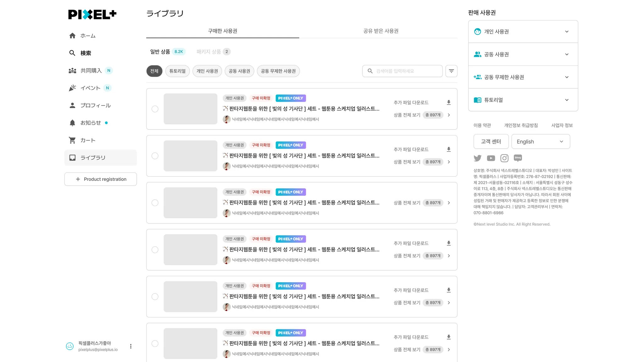Click the Product registration button
The image size is (644, 362).
pos(101,179)
